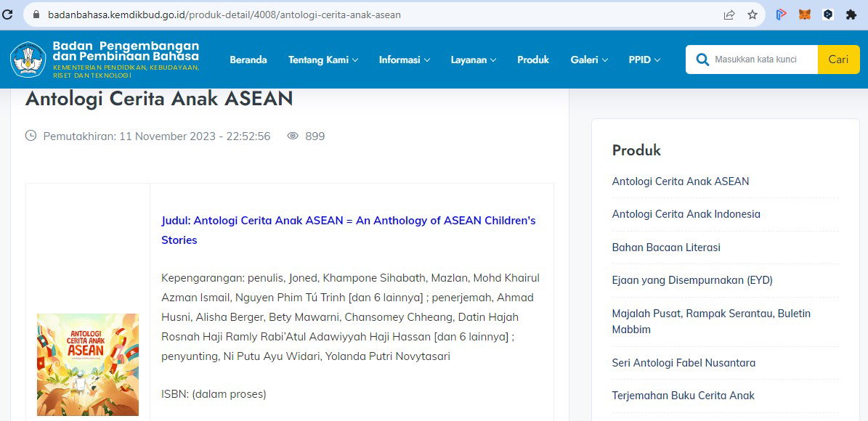Click the eye views icon near 899

(293, 136)
